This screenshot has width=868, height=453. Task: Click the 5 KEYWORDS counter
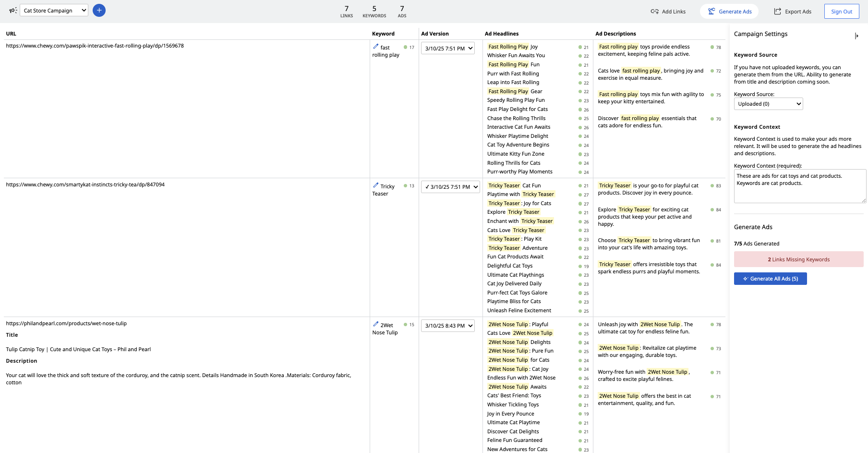[374, 12]
